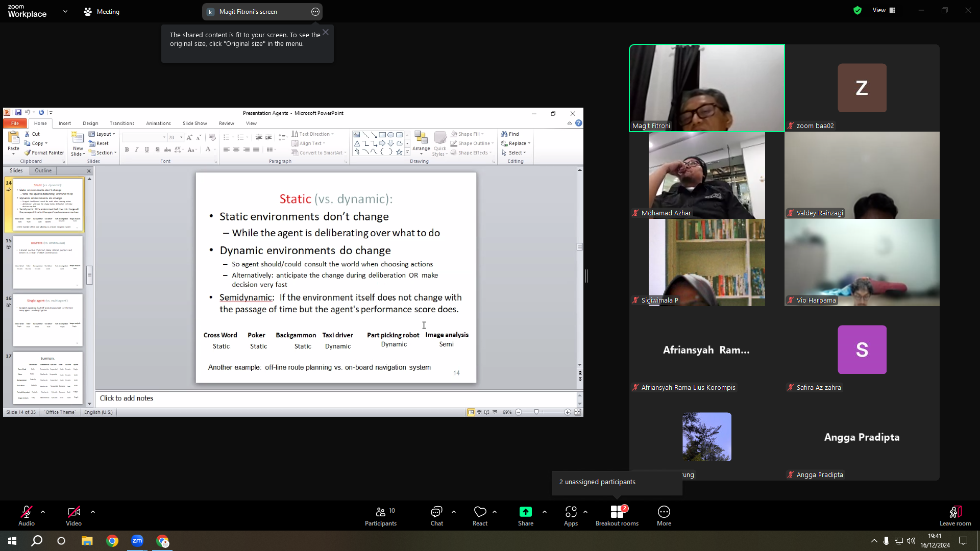Click the PowerPoint zoom slider handle
Screen dimensions: 980x551
pos(536,412)
